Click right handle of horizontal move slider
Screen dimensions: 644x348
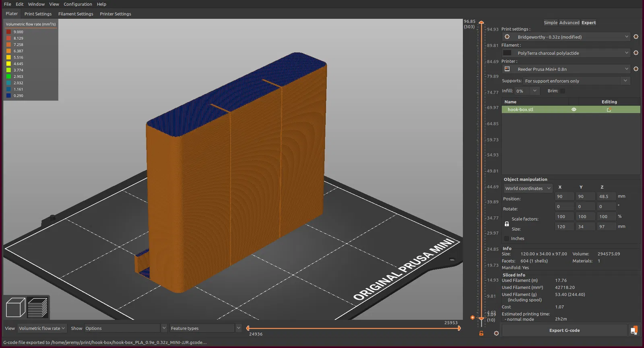click(459, 328)
